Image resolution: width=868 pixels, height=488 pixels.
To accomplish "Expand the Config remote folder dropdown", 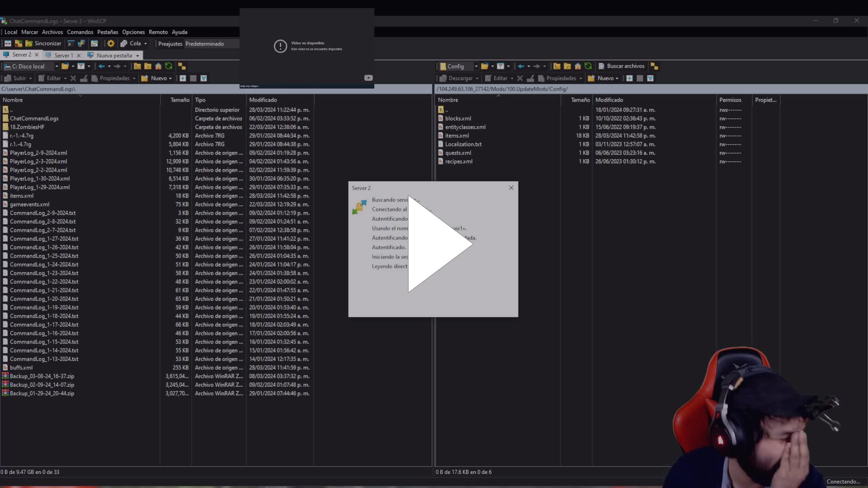I will (x=476, y=66).
